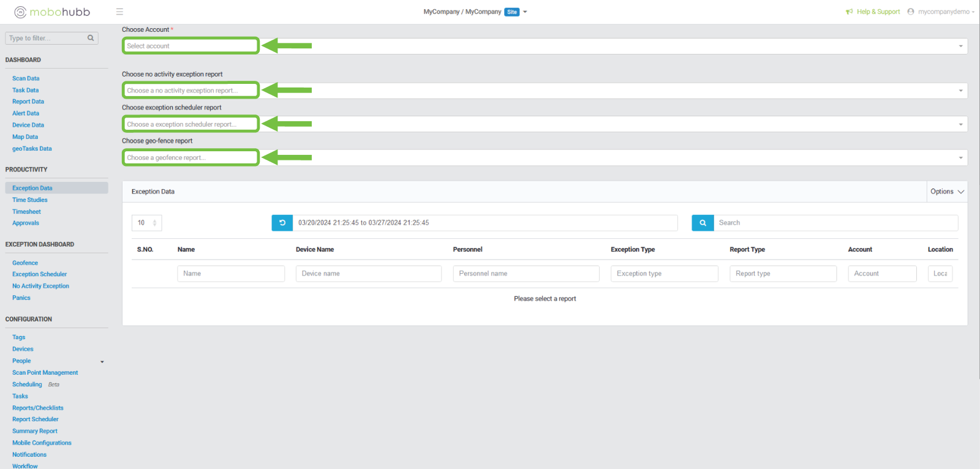Click the blue refresh date range icon
Image resolution: width=980 pixels, height=469 pixels.
282,223
